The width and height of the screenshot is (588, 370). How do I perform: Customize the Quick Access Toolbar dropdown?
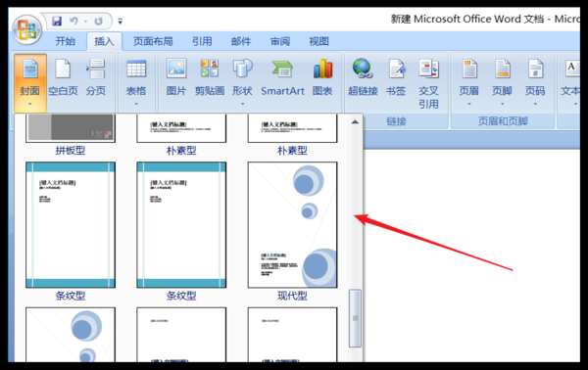[120, 22]
